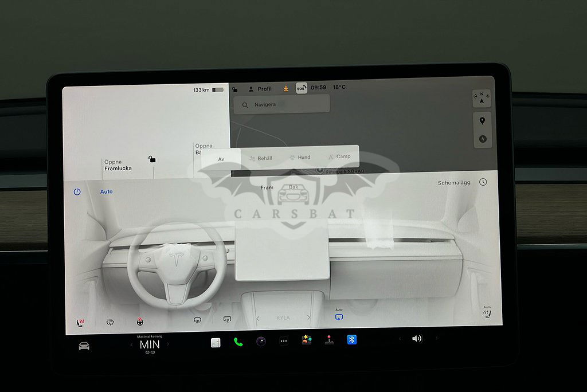
Task: Open the dashcam camera app
Action: (261, 342)
